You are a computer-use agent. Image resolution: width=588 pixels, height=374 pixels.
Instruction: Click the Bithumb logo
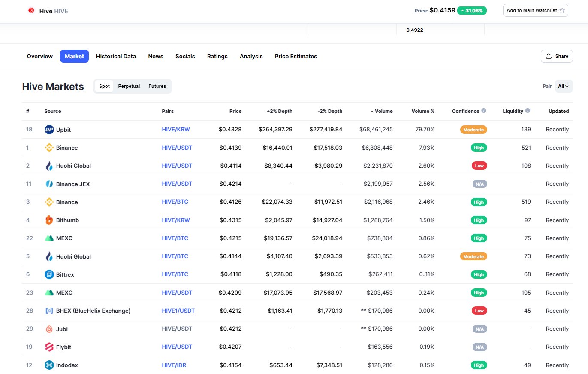click(49, 220)
